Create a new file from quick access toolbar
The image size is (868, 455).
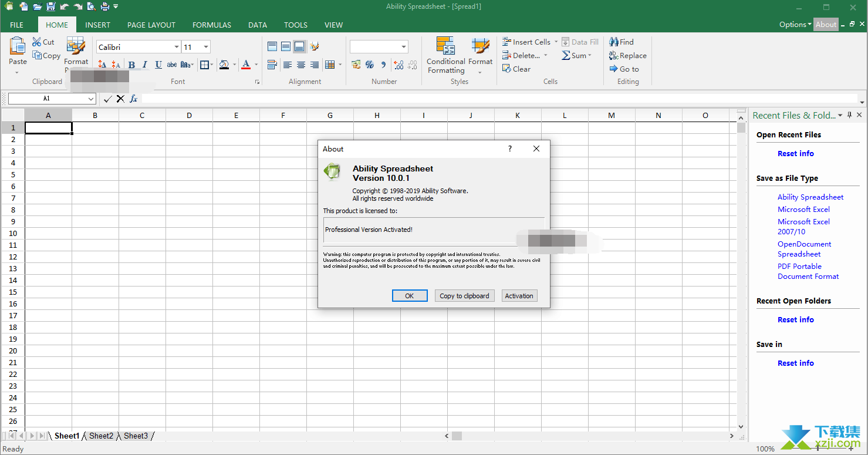point(23,6)
